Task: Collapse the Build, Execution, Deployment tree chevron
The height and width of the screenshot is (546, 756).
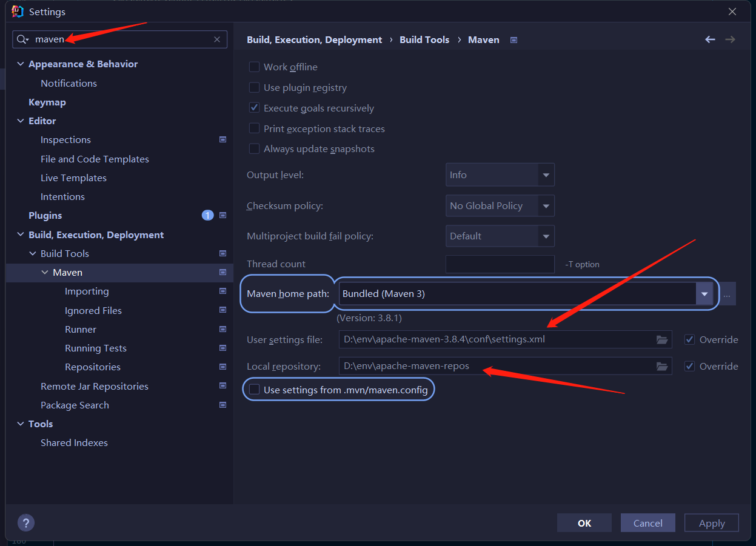Action: tap(21, 235)
